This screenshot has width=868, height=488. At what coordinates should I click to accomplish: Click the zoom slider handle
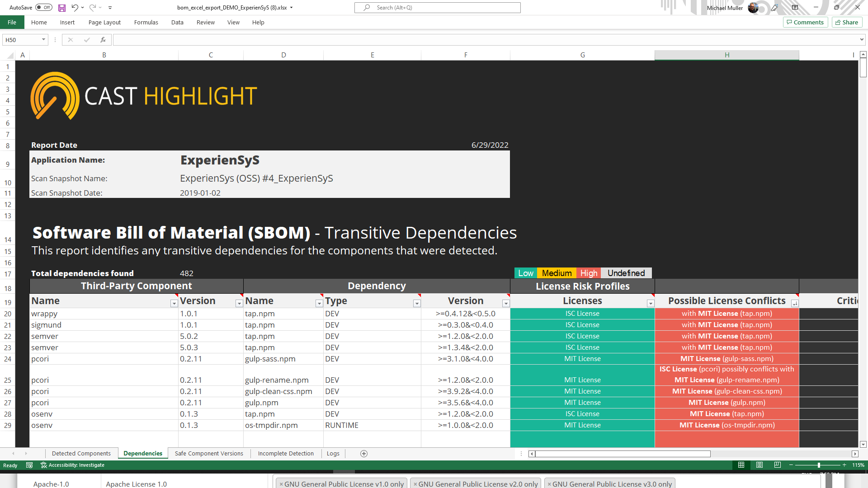[819, 465]
